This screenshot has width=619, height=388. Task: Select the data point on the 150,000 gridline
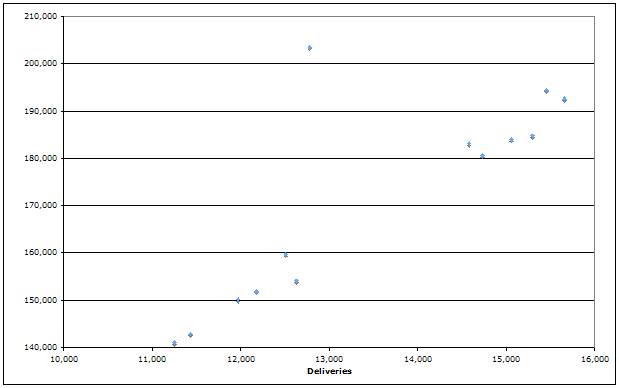point(238,300)
